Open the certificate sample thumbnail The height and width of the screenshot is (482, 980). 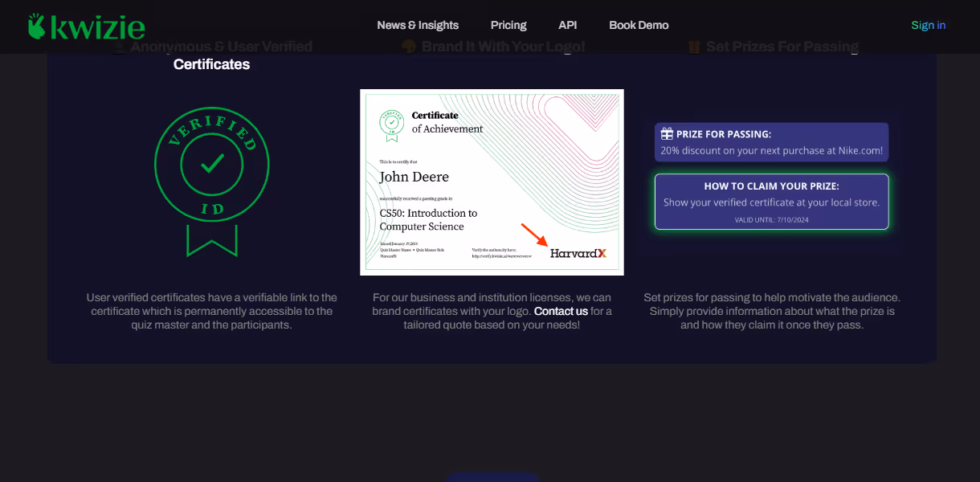coord(492,182)
